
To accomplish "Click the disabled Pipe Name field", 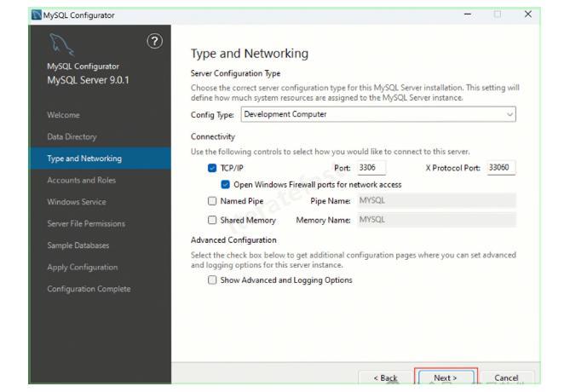I will tap(436, 201).
